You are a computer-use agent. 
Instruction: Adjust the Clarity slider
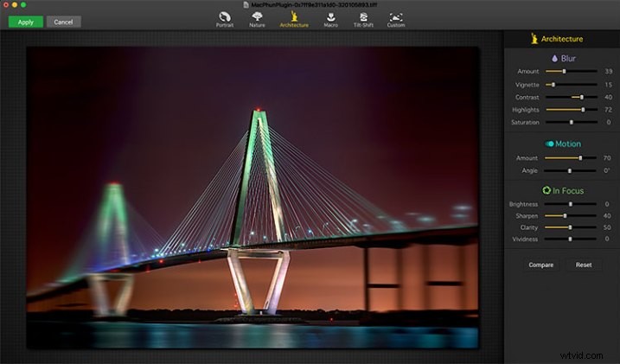click(570, 227)
